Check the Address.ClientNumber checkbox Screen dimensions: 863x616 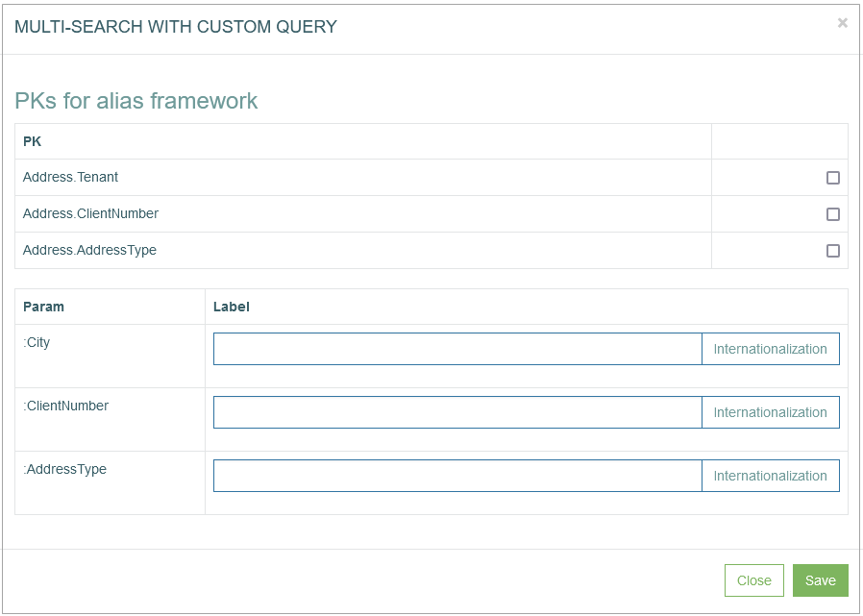(833, 213)
